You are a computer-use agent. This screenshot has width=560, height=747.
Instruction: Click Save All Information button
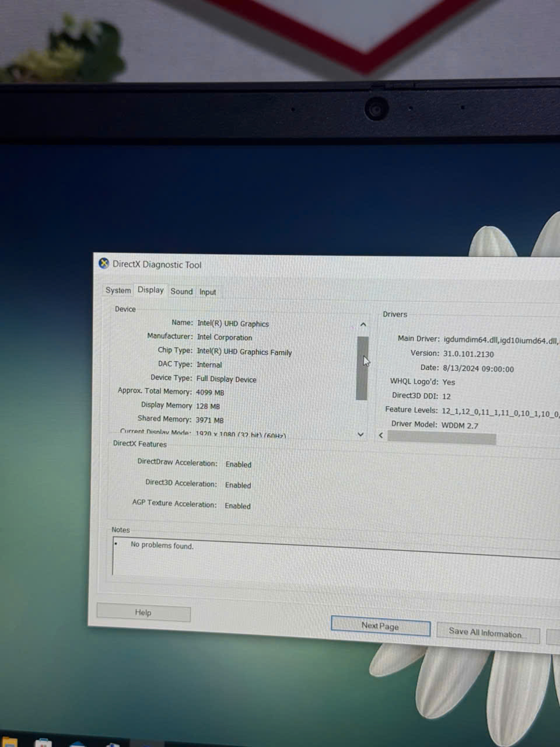488,632
